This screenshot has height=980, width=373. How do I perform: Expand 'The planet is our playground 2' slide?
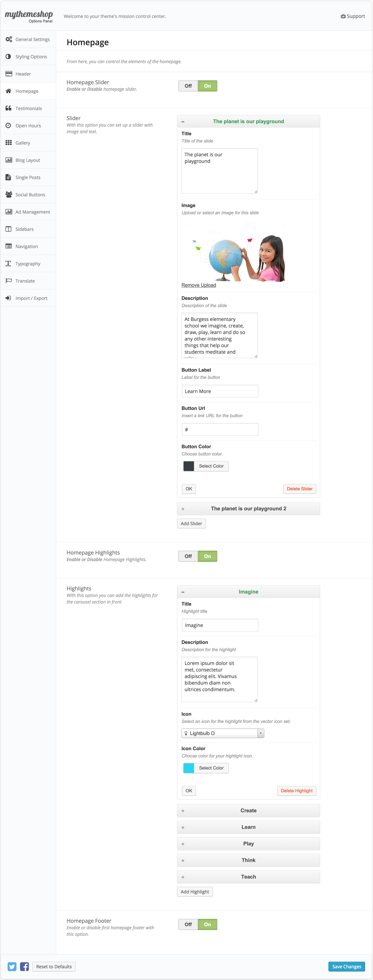click(x=248, y=509)
